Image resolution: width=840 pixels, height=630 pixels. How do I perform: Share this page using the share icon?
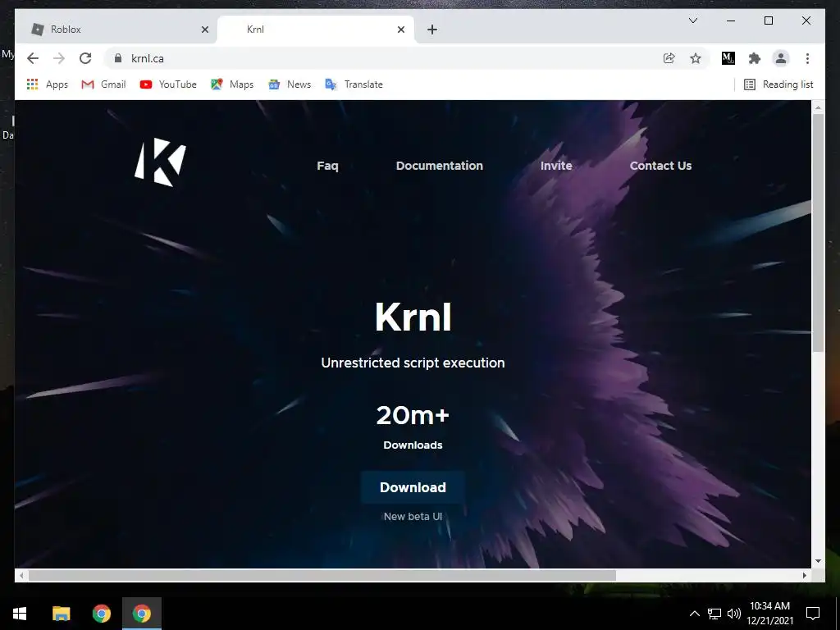(669, 58)
